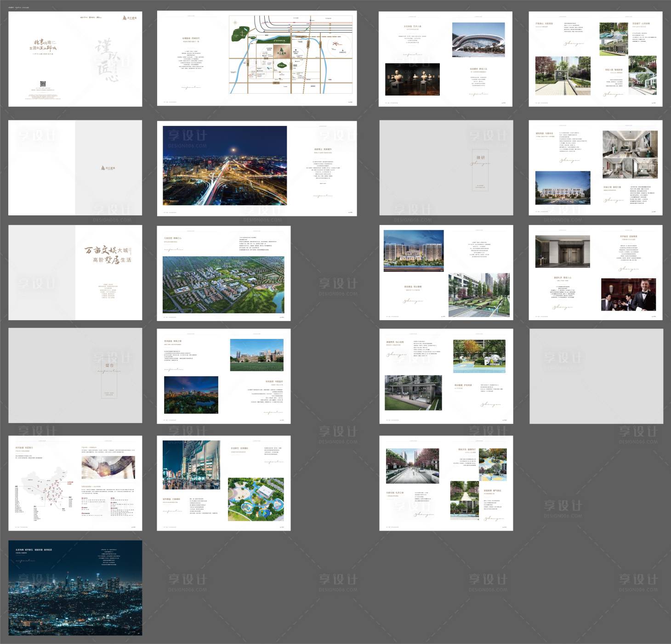Click the glass pavilion courtyard rendering
This screenshot has height=644, width=671.
(413, 393)
